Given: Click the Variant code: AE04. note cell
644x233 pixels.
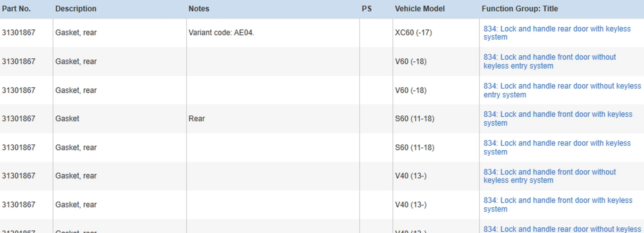Looking at the screenshot, I should point(221,33).
